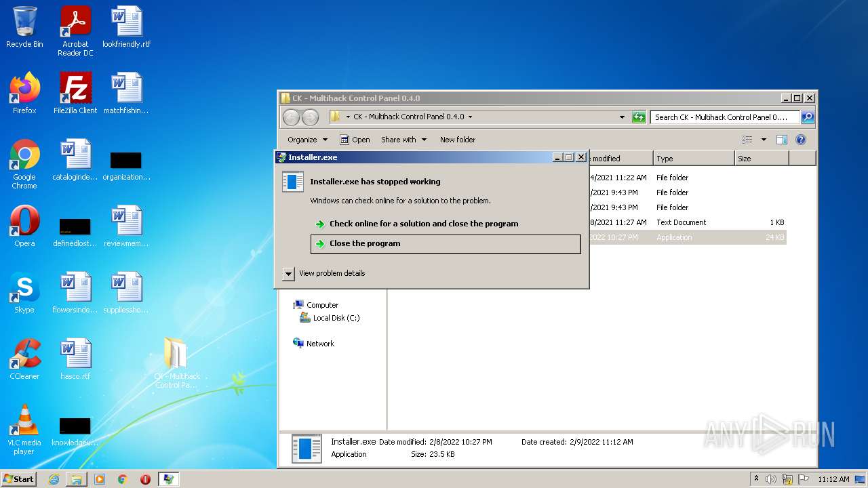The width and height of the screenshot is (868, 488).
Task: Launch Opera from the desktop
Action: [24, 226]
